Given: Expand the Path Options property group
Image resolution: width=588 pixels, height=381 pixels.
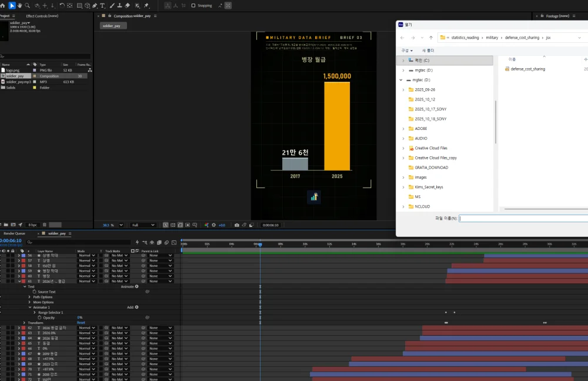Looking at the screenshot, I should (29, 297).
